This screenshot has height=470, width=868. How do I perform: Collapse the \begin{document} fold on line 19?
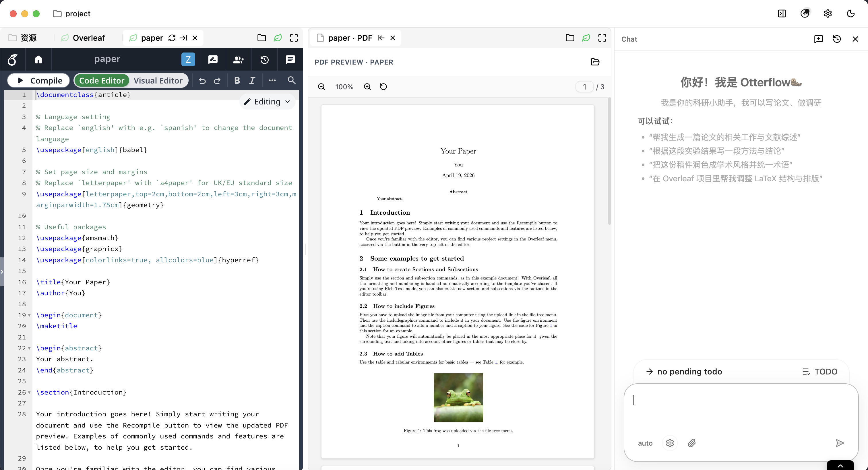pyautogui.click(x=29, y=315)
